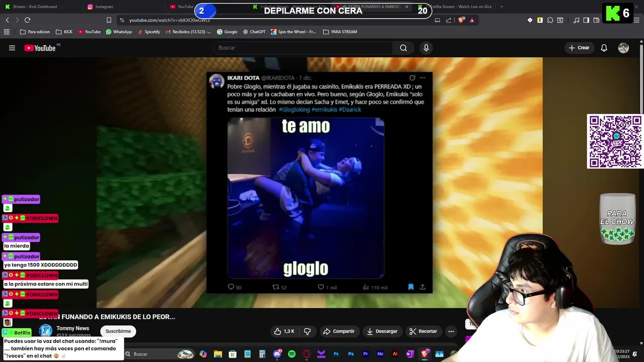Click the Tommy News channel name
The height and width of the screenshot is (362, 644).
pos(72,328)
